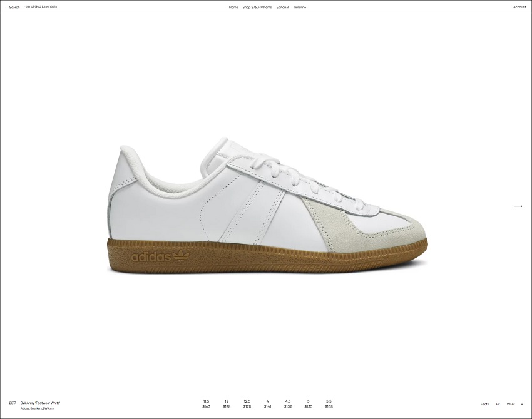Go to the next product image with the arrow
532x419 pixels.
click(518, 206)
